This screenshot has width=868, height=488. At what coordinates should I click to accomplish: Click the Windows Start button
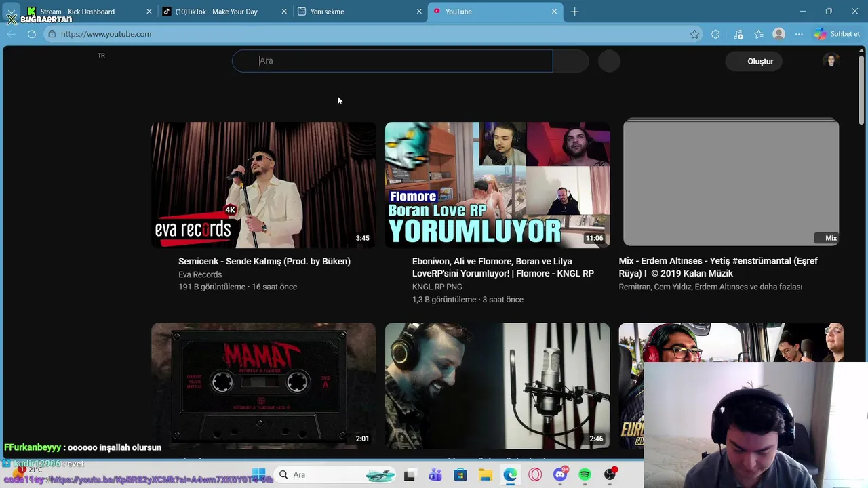tap(258, 474)
